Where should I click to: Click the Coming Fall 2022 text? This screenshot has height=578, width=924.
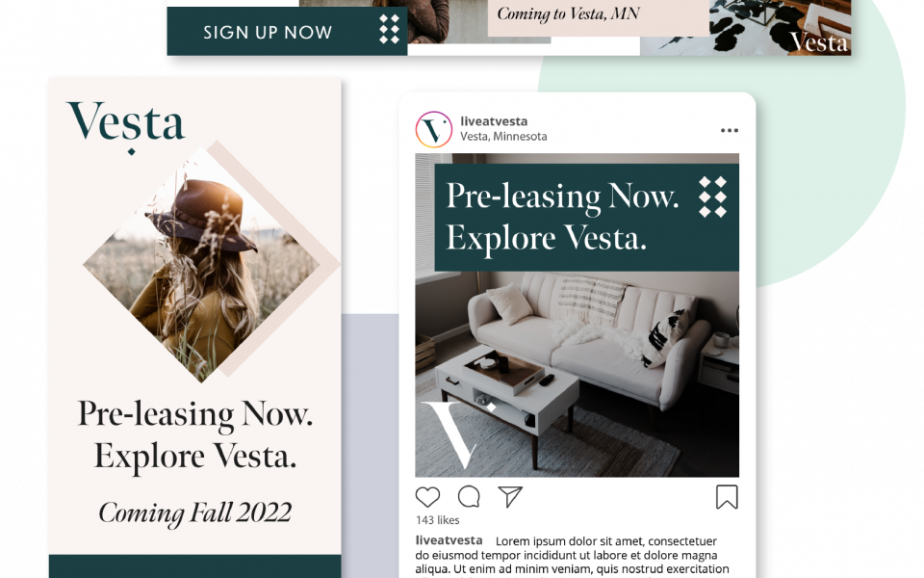[x=194, y=513]
